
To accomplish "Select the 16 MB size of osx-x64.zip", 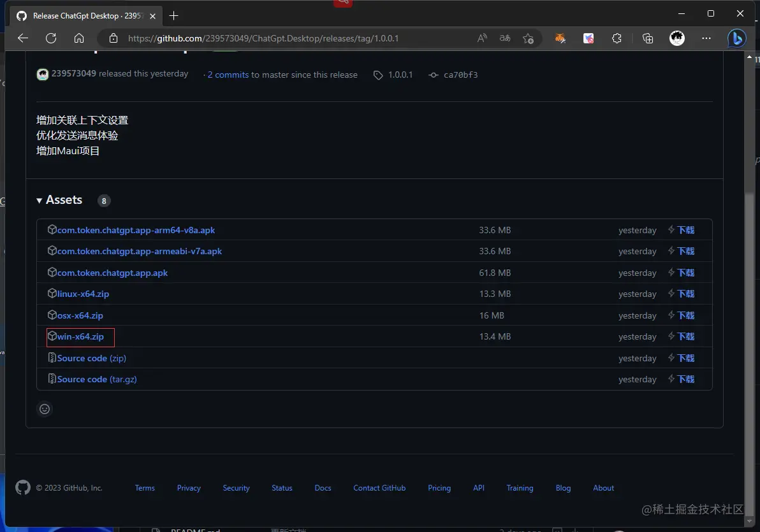I will coord(492,315).
